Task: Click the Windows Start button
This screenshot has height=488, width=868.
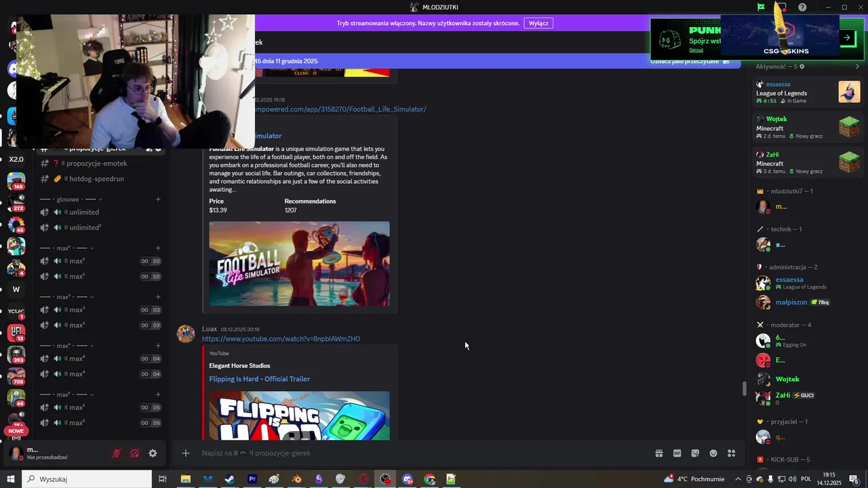Action: (x=11, y=479)
